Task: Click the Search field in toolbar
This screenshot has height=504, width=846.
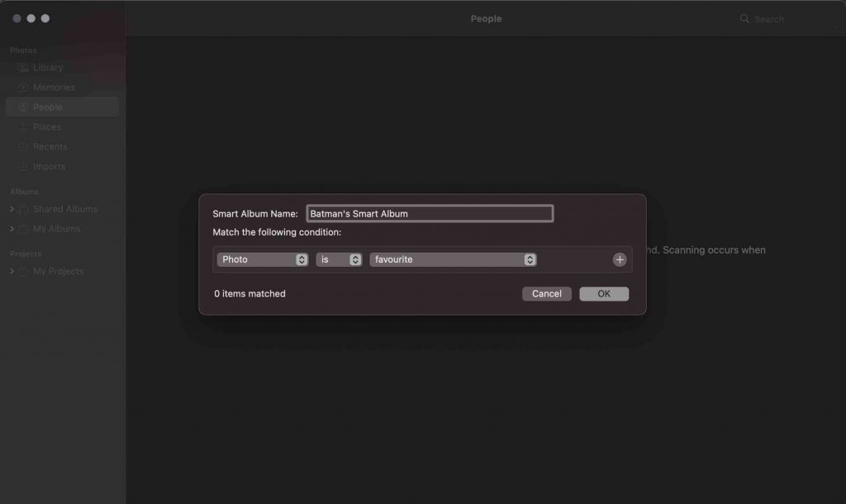Action: coord(785,19)
